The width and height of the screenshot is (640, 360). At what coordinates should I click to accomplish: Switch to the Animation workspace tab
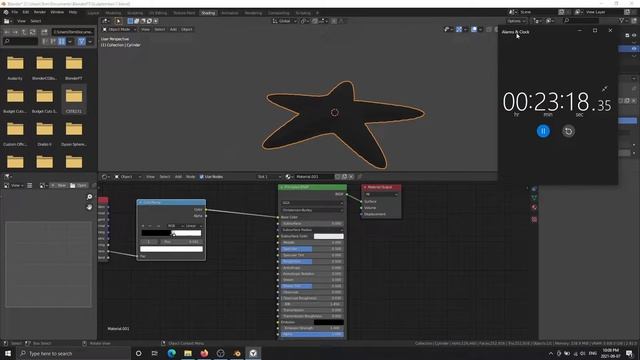(229, 13)
